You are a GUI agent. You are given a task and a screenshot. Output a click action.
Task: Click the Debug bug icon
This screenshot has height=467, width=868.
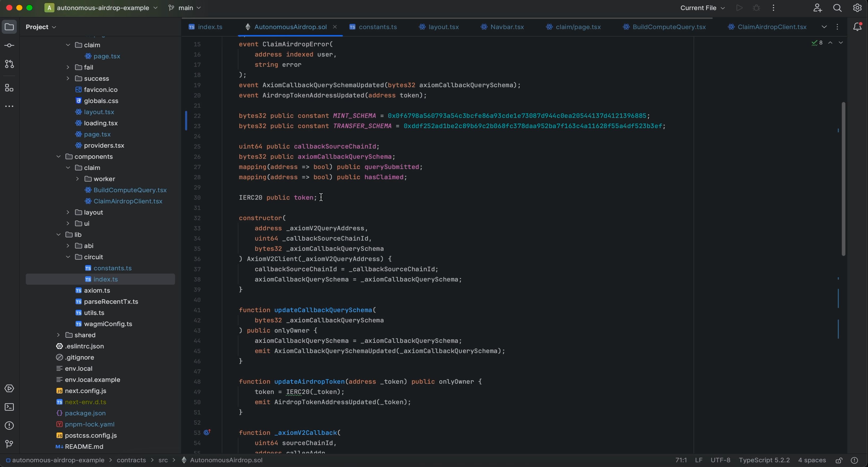click(756, 8)
